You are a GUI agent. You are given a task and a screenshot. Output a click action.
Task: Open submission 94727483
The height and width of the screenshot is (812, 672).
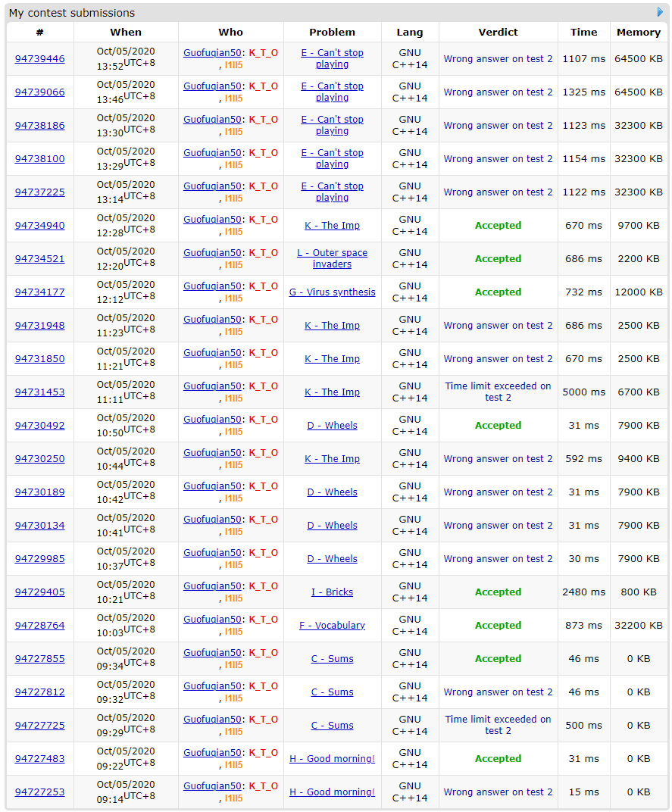coord(40,759)
